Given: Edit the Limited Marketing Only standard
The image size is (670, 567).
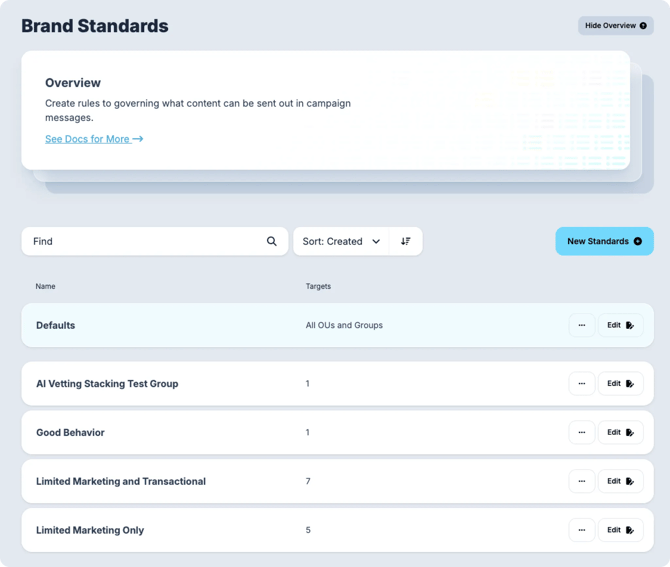Looking at the screenshot, I should (x=620, y=530).
